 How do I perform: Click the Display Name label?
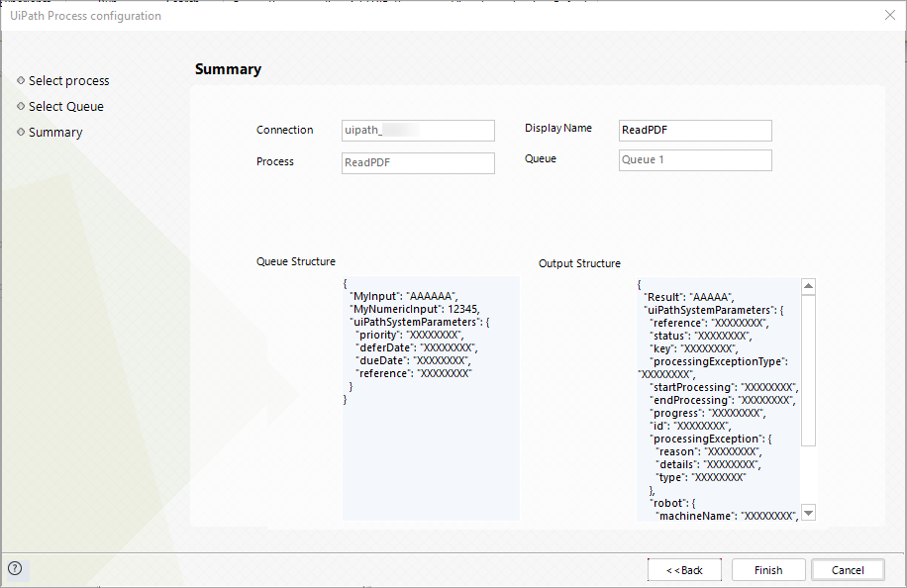[x=558, y=129]
